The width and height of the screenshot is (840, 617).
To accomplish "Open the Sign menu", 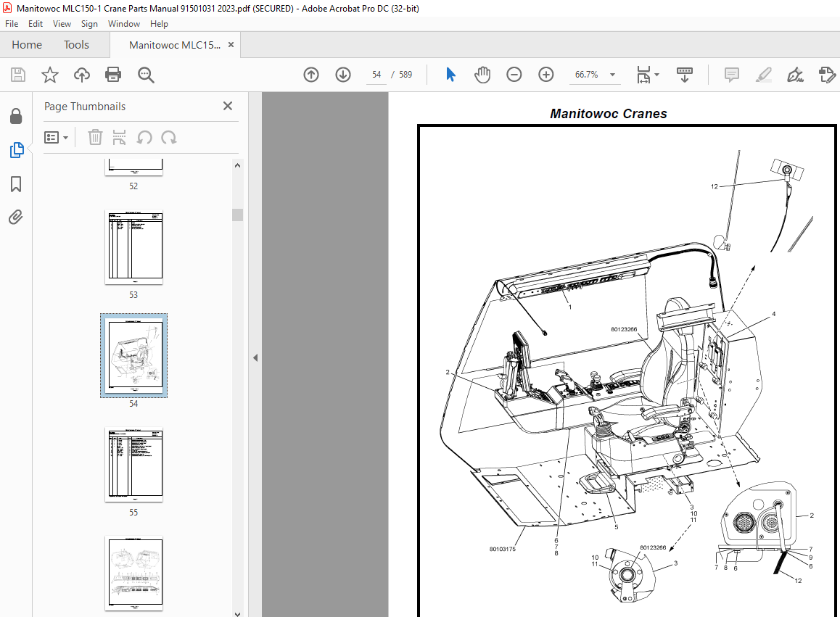I will pos(89,24).
